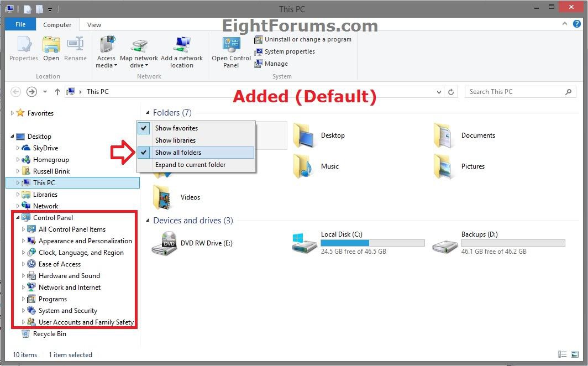Click Uninstall or change a program
Image resolution: width=588 pixels, height=366 pixels.
[x=303, y=39]
